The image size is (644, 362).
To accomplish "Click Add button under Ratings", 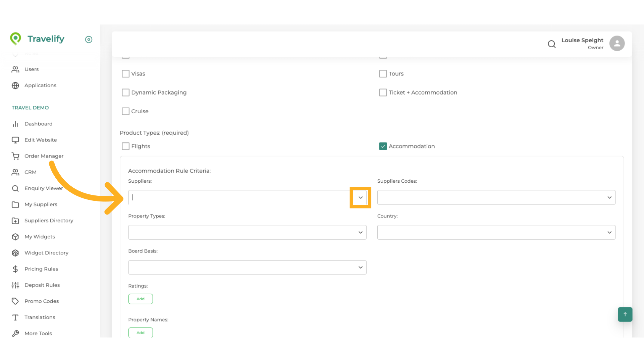I will 141,299.
